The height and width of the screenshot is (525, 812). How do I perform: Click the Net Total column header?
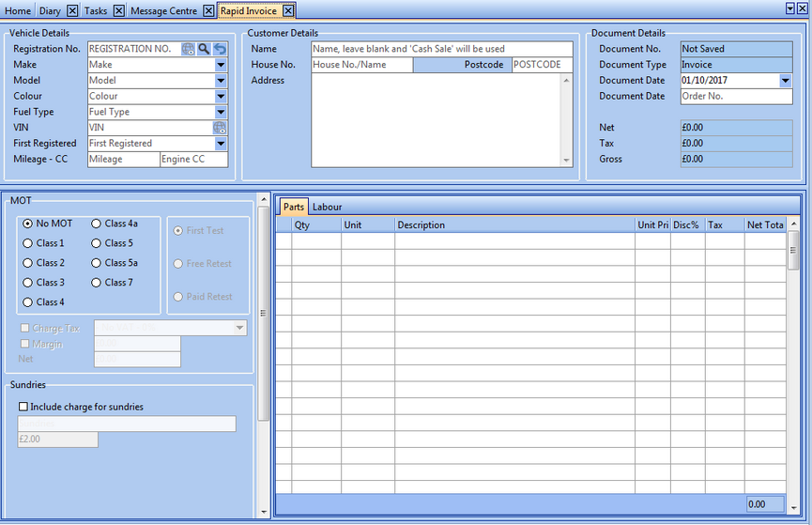pyautogui.click(x=765, y=224)
